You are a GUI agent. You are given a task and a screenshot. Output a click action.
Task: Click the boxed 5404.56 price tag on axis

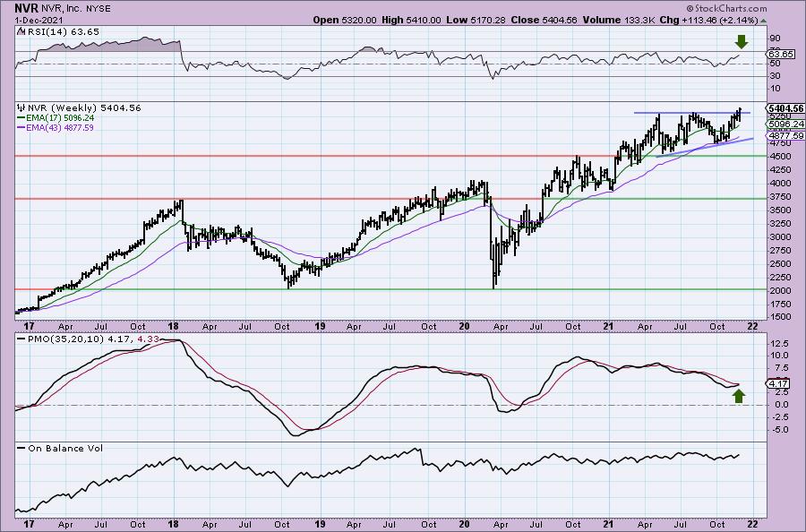785,108
